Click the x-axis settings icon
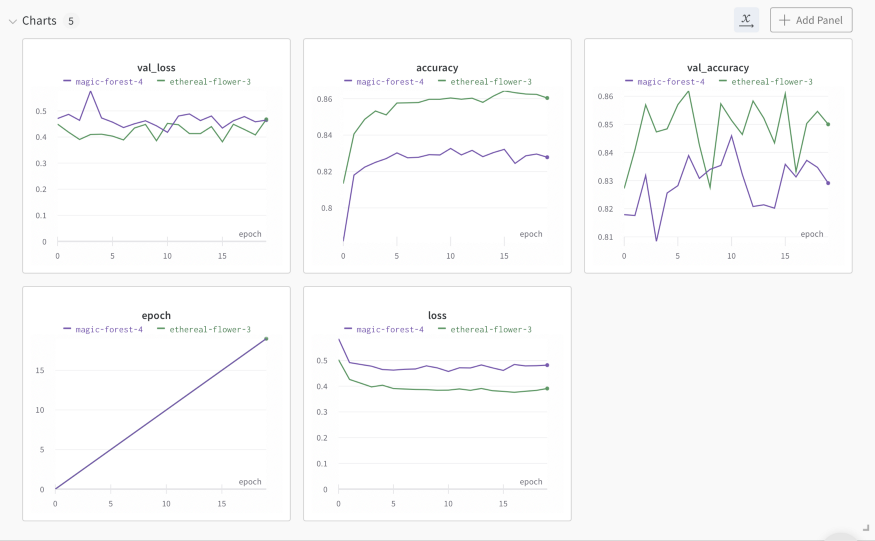Image resolution: width=875 pixels, height=541 pixels. (x=746, y=20)
